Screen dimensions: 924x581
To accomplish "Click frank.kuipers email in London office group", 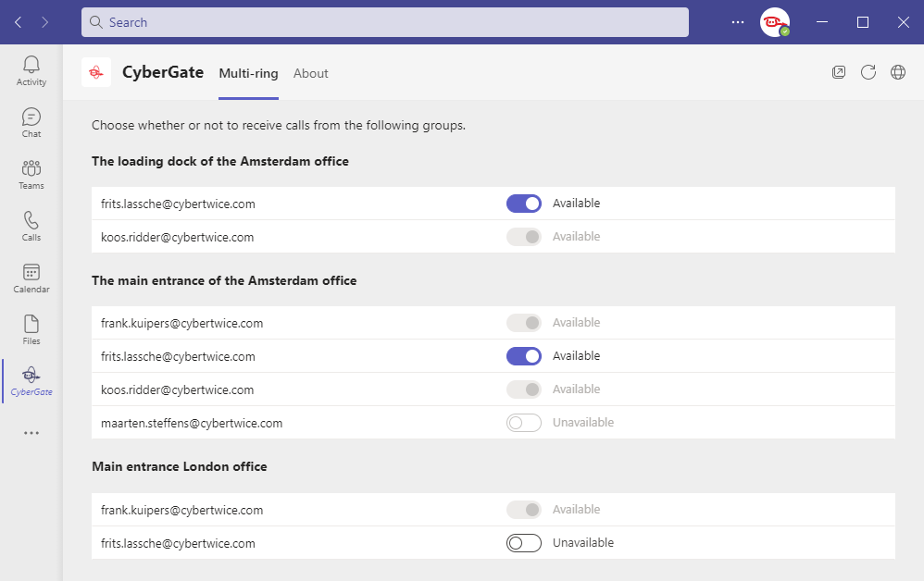I will (x=182, y=511).
